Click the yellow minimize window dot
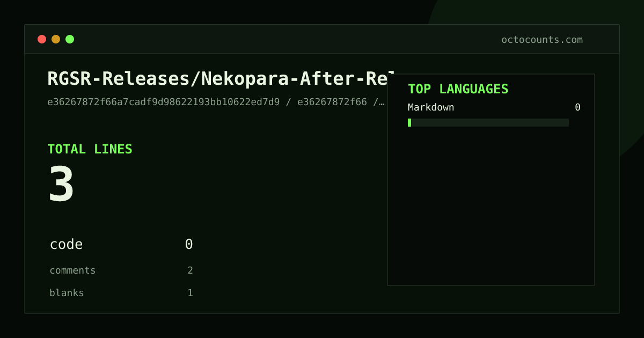 (x=56, y=39)
